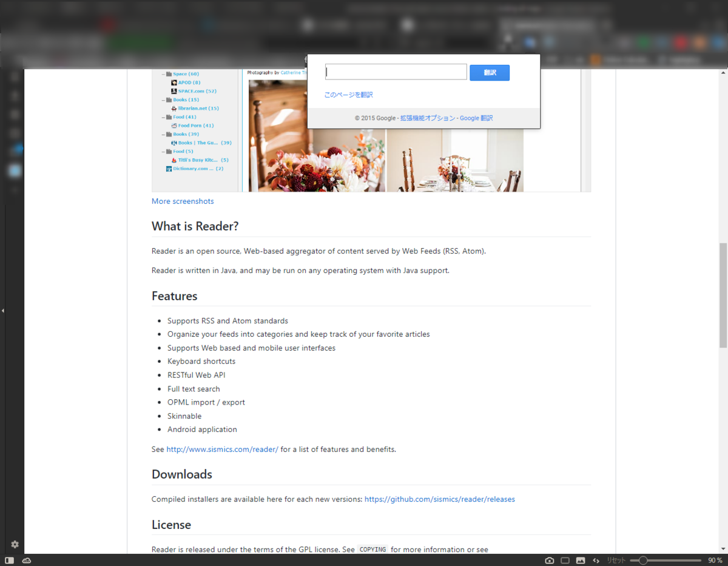Reset zoom with the リセット button

tap(616, 561)
